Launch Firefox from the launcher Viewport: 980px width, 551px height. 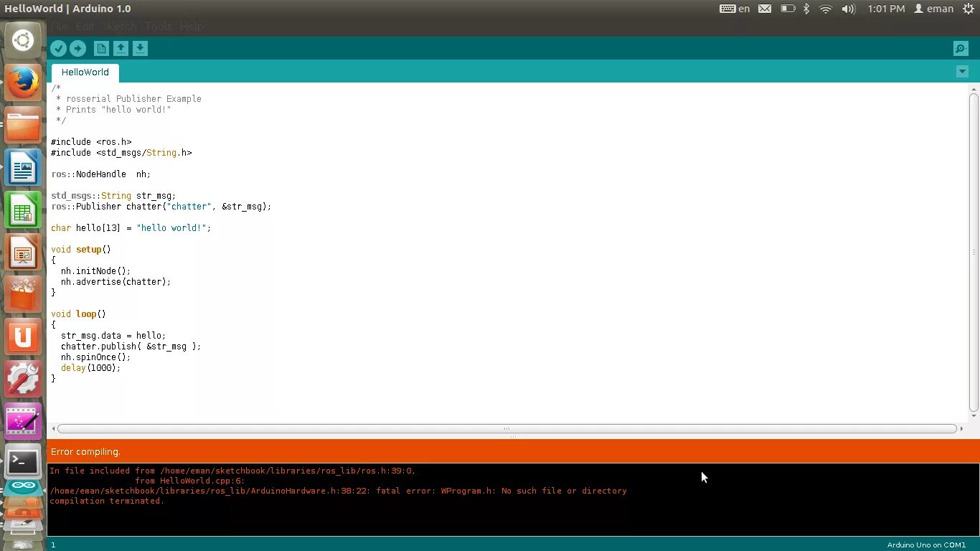tap(23, 83)
